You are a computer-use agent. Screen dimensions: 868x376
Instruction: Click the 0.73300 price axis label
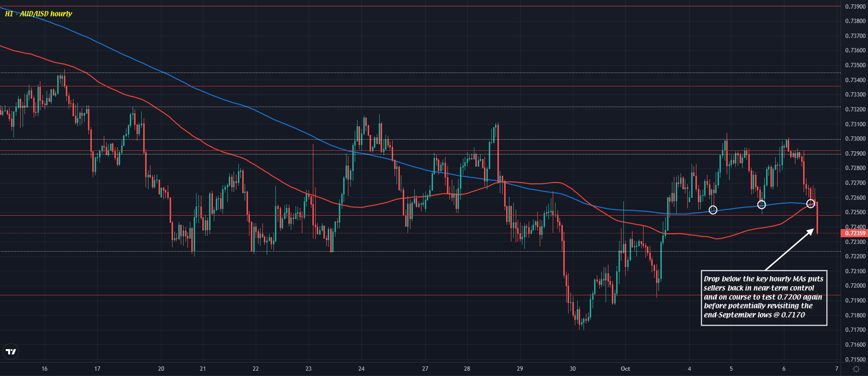pos(856,95)
